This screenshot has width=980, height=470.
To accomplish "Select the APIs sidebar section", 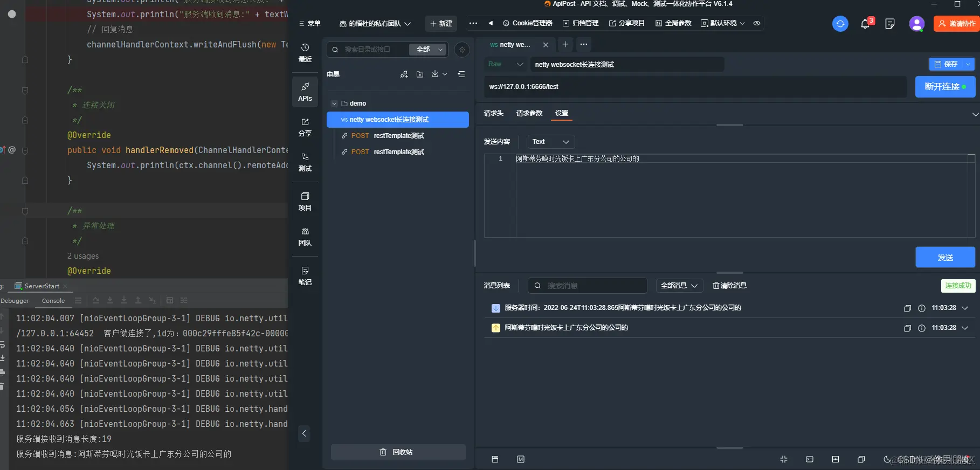I will pos(305,91).
